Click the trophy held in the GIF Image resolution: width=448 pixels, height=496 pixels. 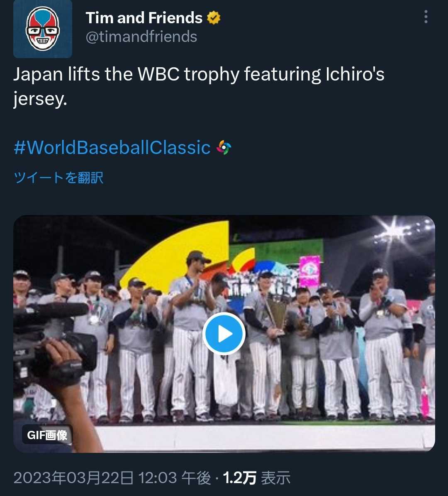277,313
